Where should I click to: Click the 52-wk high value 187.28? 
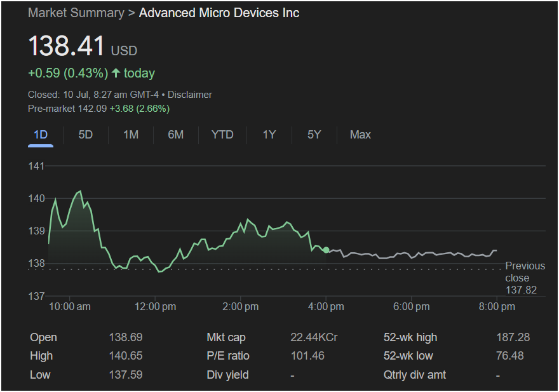click(x=513, y=337)
